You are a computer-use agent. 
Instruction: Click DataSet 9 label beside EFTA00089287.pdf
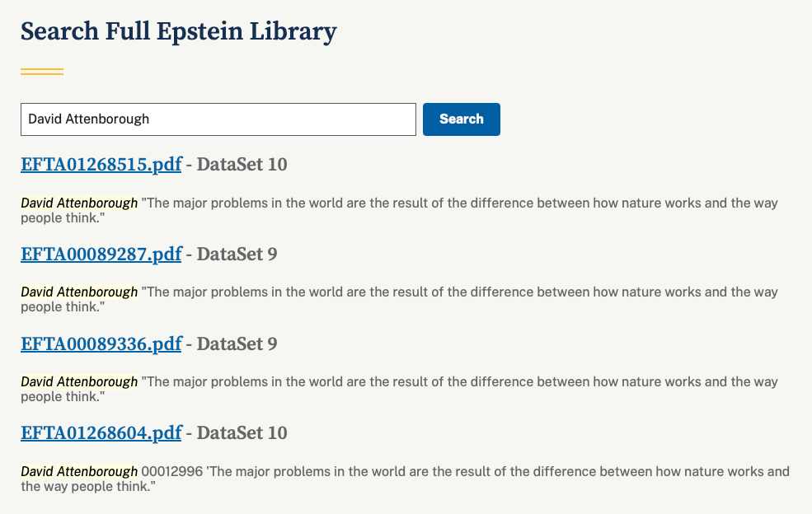click(237, 255)
